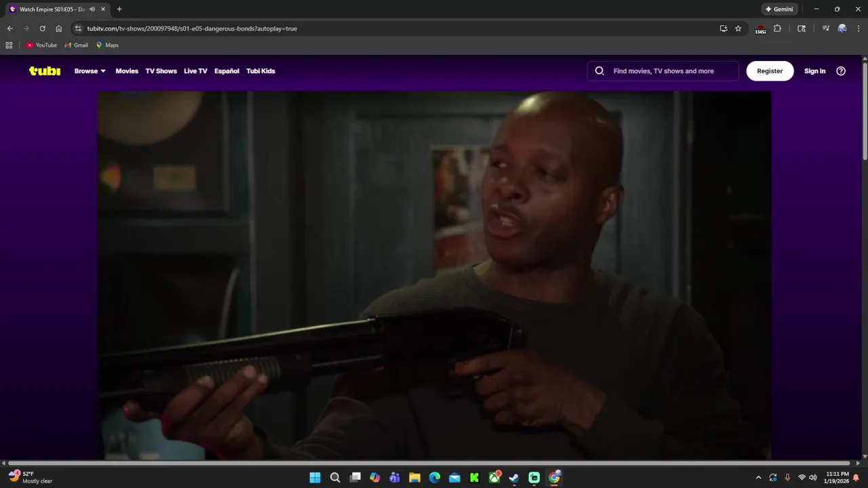Click the horizontal page scrollbar
The width and height of the screenshot is (868, 488).
click(429, 463)
